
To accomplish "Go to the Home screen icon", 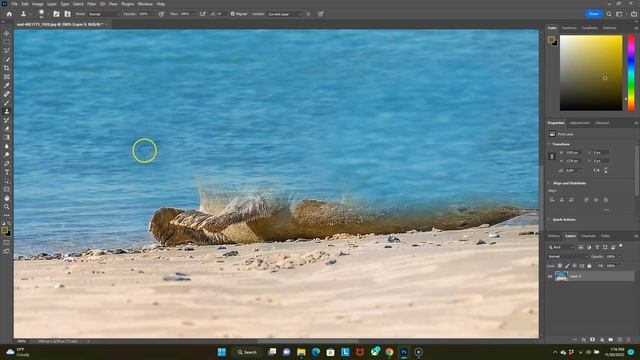I will [x=9, y=14].
